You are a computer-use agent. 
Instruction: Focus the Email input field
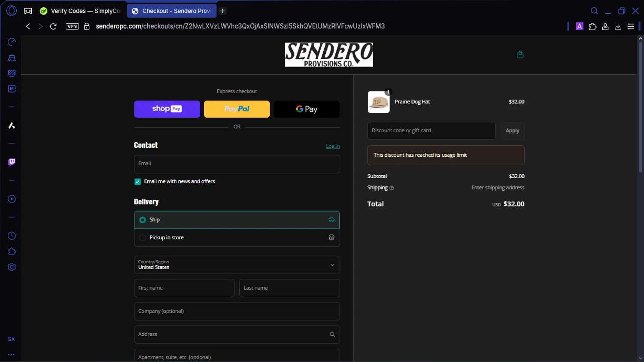click(x=237, y=164)
